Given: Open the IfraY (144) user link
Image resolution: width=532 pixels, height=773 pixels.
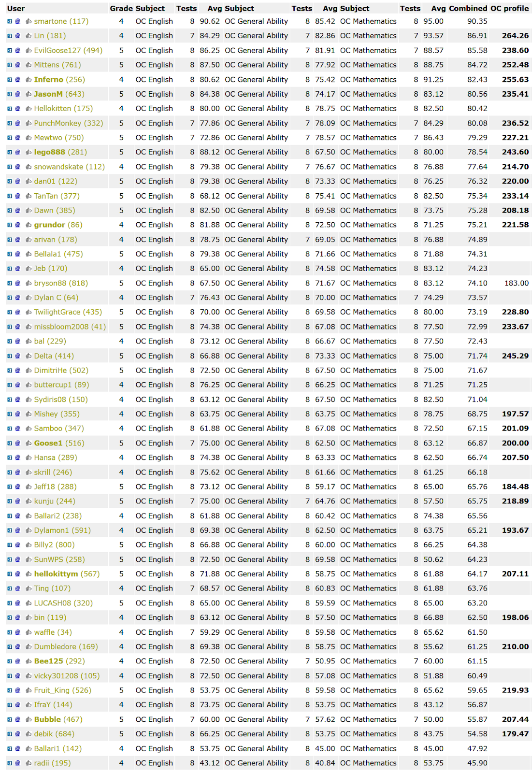Looking at the screenshot, I should [x=53, y=705].
